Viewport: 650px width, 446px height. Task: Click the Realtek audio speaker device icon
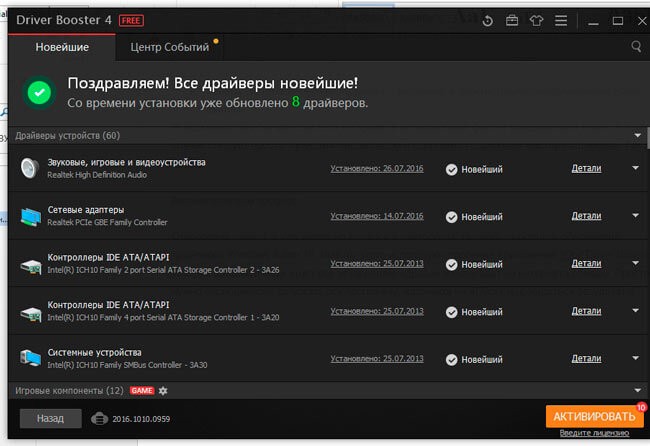point(30,169)
